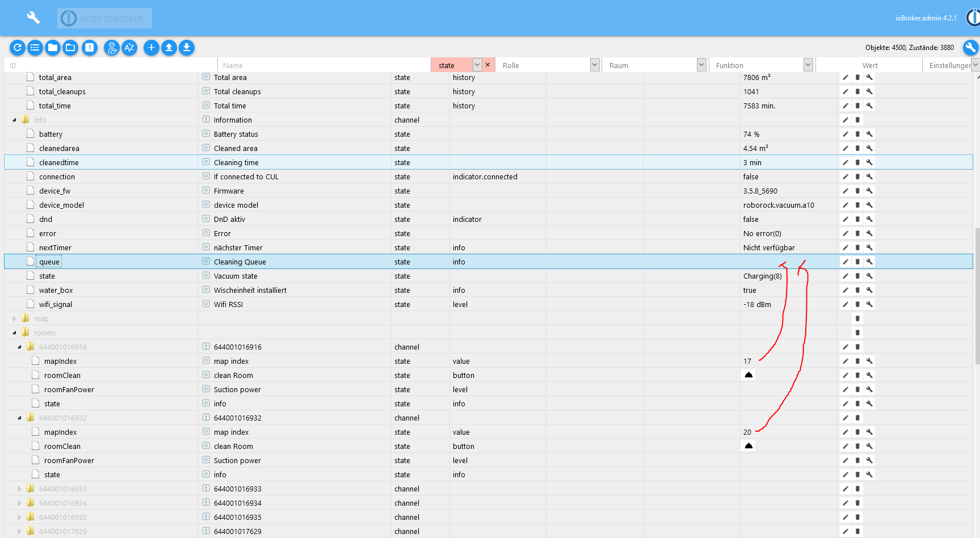This screenshot has height=538, width=980.
Task: Click the value 'roborock.vacuum.a10'
Action: tap(779, 205)
